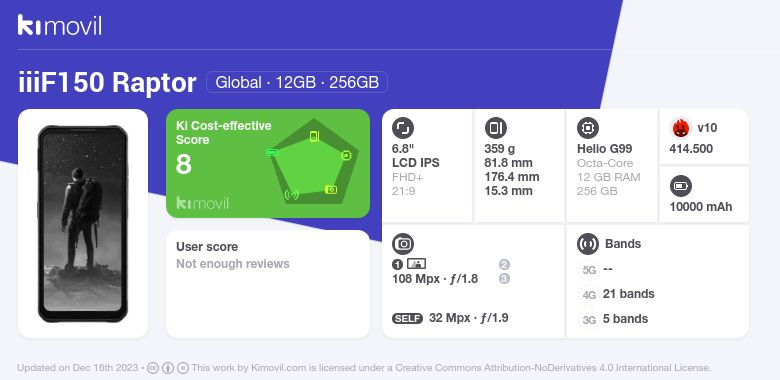
Task: Click the User score panel
Action: (268, 284)
